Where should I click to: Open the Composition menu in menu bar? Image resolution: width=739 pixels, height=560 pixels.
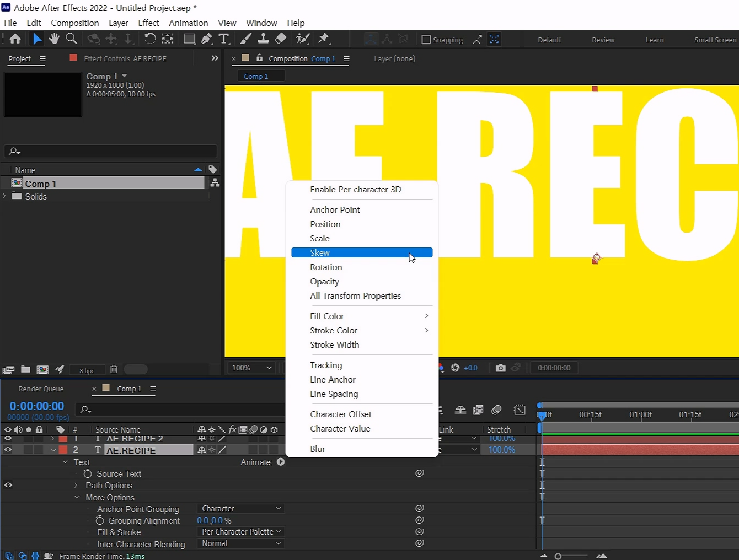(x=75, y=23)
